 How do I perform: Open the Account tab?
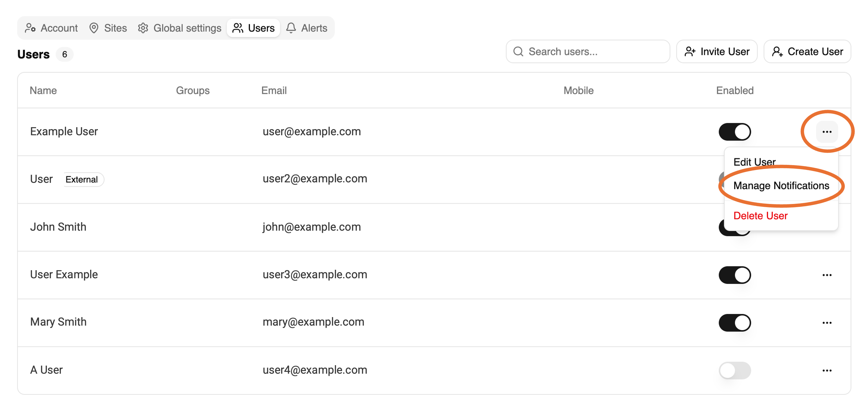(x=51, y=28)
